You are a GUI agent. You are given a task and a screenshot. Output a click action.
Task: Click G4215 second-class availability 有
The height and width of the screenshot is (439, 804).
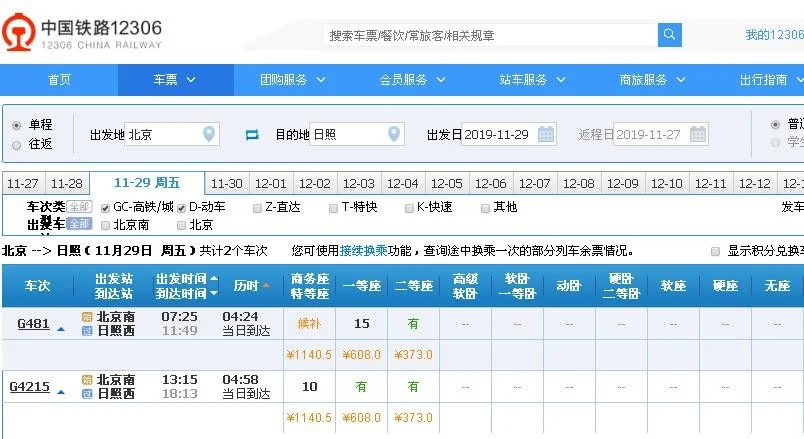413,387
